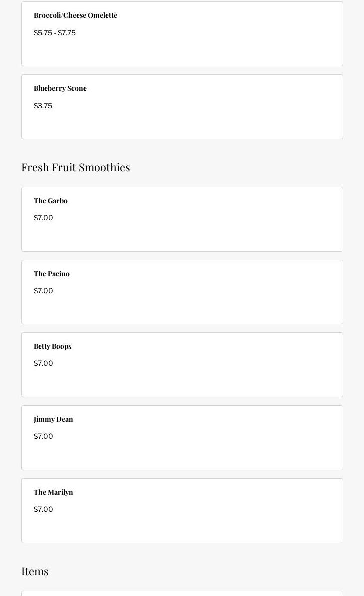Click the $5.75 - $7.75 price range
The image size is (364, 596).
[x=55, y=33]
